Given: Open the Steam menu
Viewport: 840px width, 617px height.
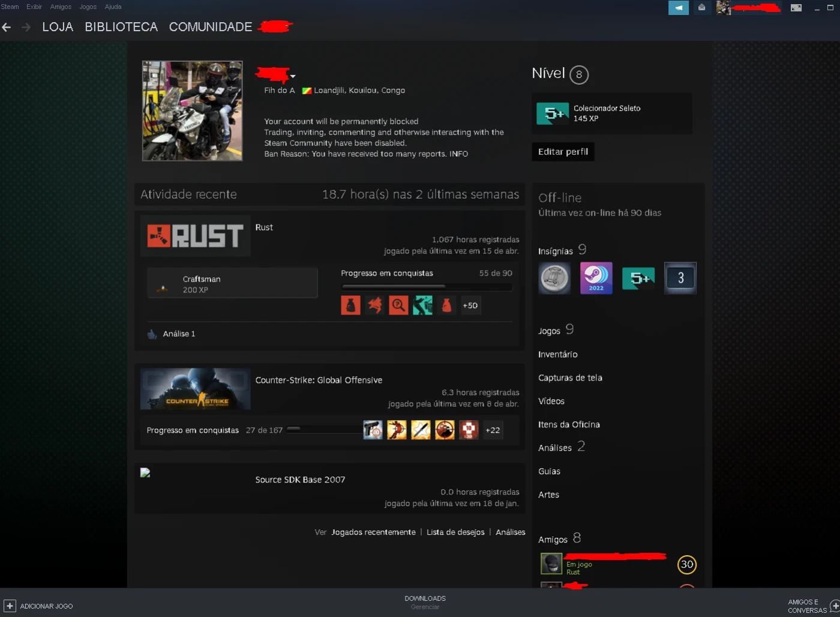Looking at the screenshot, I should click(10, 7).
